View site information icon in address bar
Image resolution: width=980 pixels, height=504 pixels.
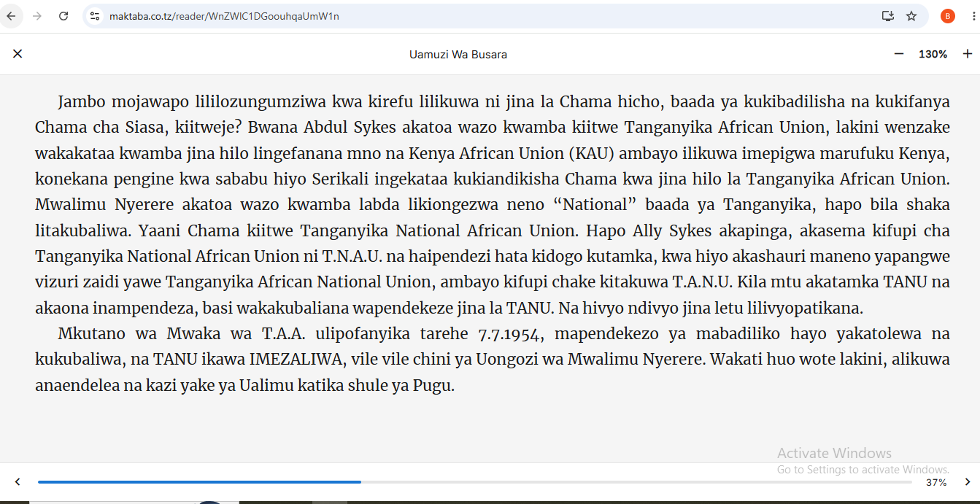tap(94, 16)
